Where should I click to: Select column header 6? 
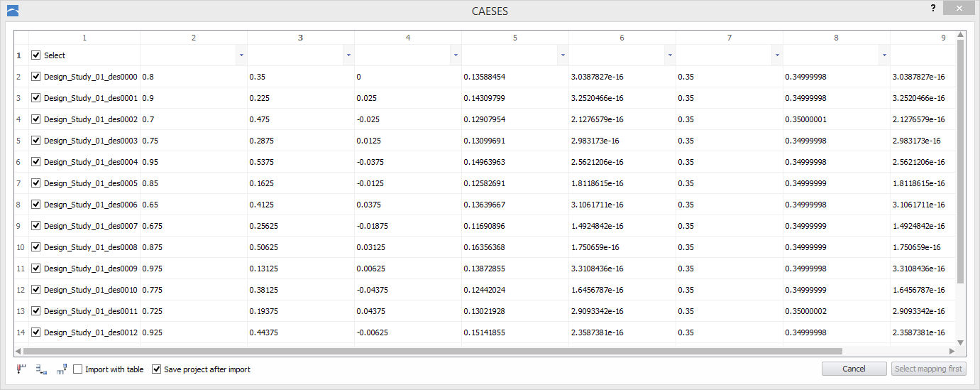tap(622, 38)
